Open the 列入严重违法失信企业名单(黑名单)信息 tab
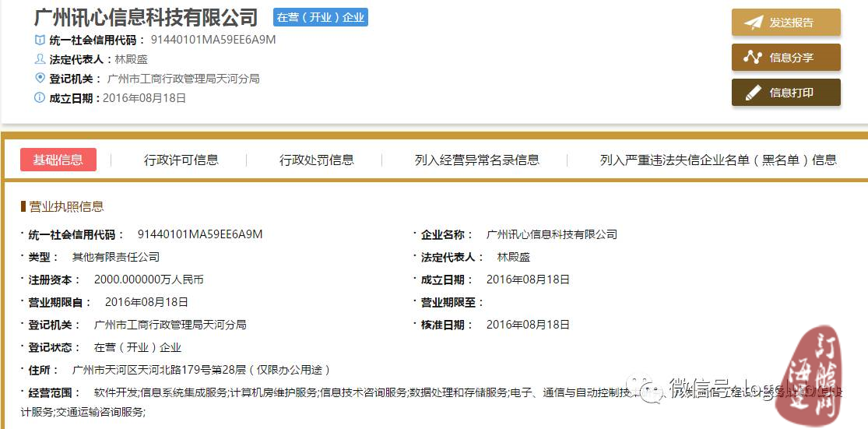This screenshot has height=429, width=868. (718, 160)
